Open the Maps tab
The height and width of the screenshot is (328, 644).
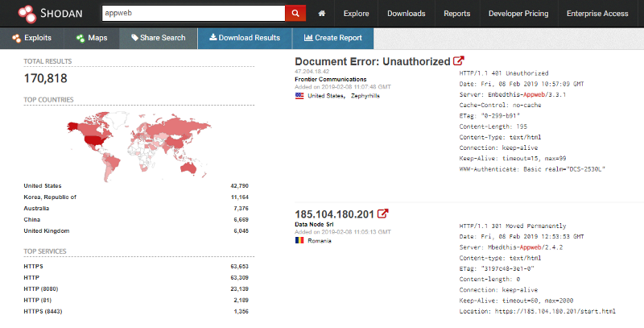92,38
